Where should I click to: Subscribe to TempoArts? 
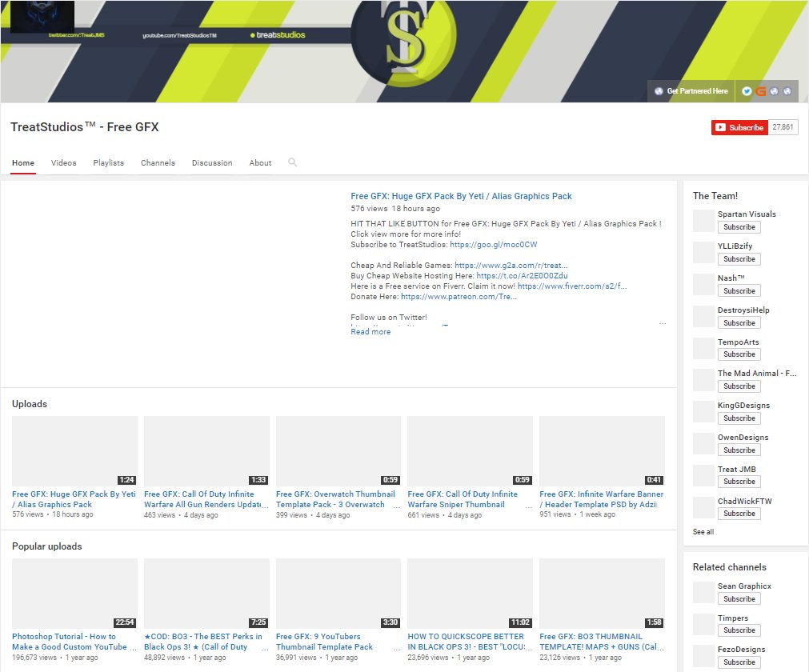click(x=739, y=354)
